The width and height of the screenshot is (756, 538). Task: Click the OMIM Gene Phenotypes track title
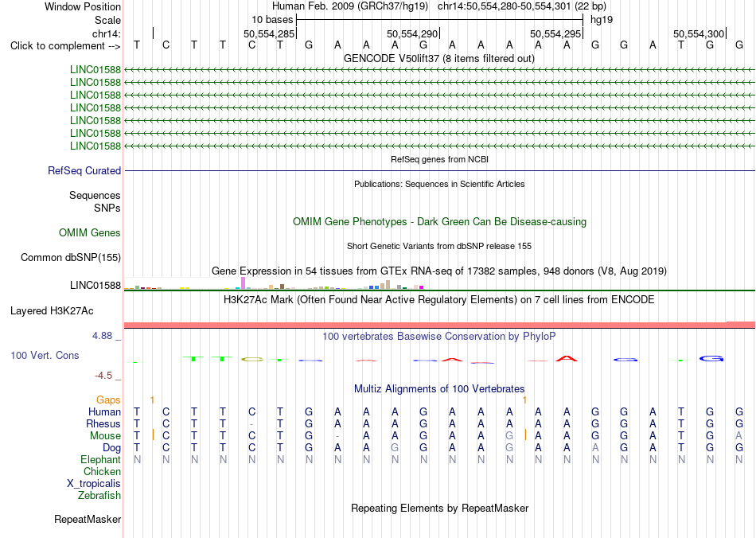[440, 222]
